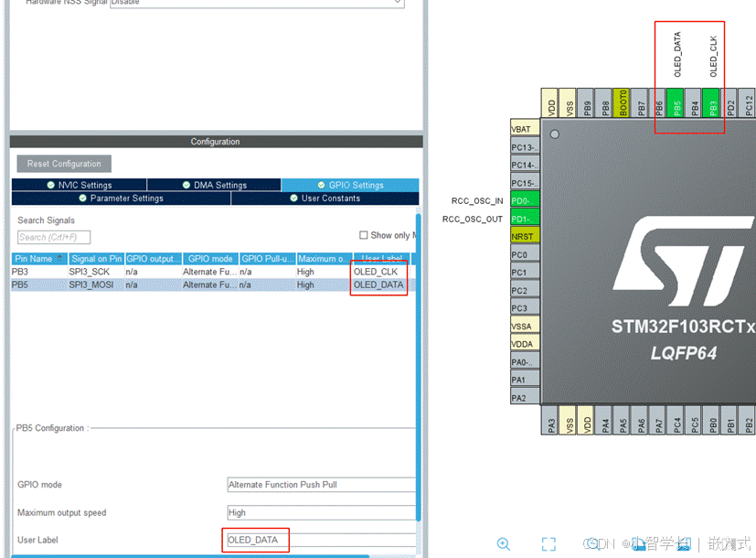Click the Signal on Pin column header

tap(96, 259)
